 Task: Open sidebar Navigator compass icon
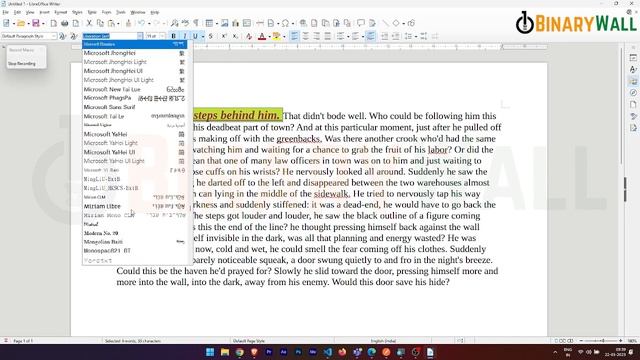point(633,93)
